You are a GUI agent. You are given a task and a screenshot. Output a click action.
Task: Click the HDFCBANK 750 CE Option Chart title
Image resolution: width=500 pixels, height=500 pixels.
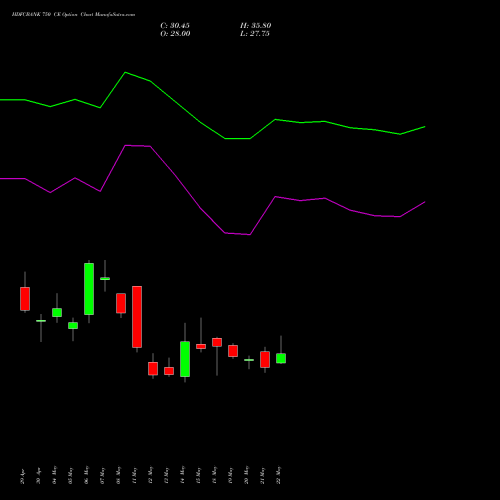73,15
